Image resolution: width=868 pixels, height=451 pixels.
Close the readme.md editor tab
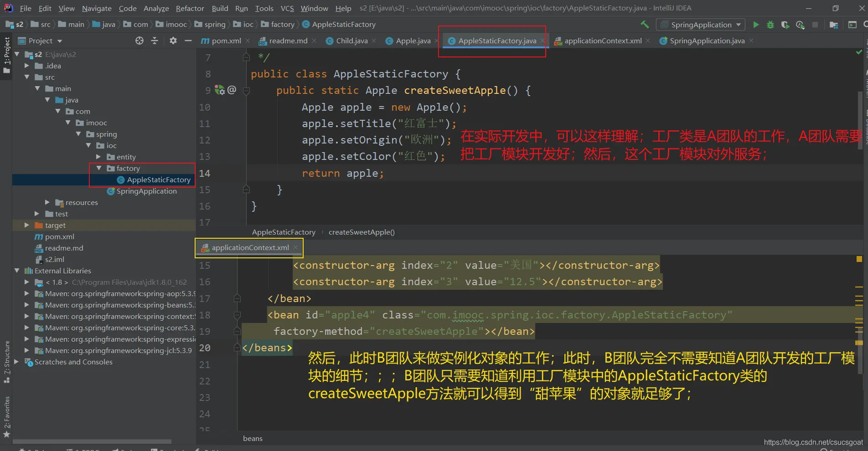(314, 41)
